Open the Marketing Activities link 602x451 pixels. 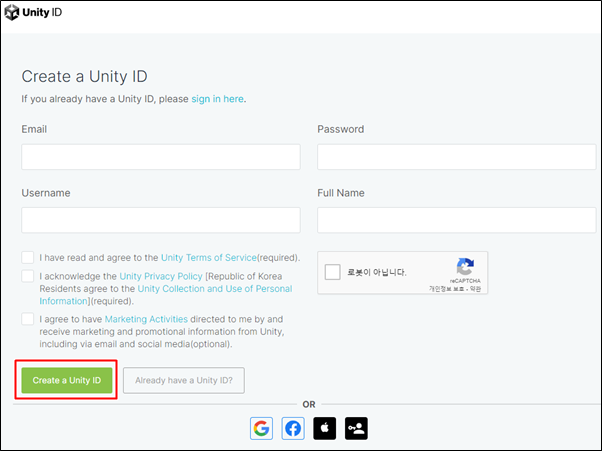point(146,319)
